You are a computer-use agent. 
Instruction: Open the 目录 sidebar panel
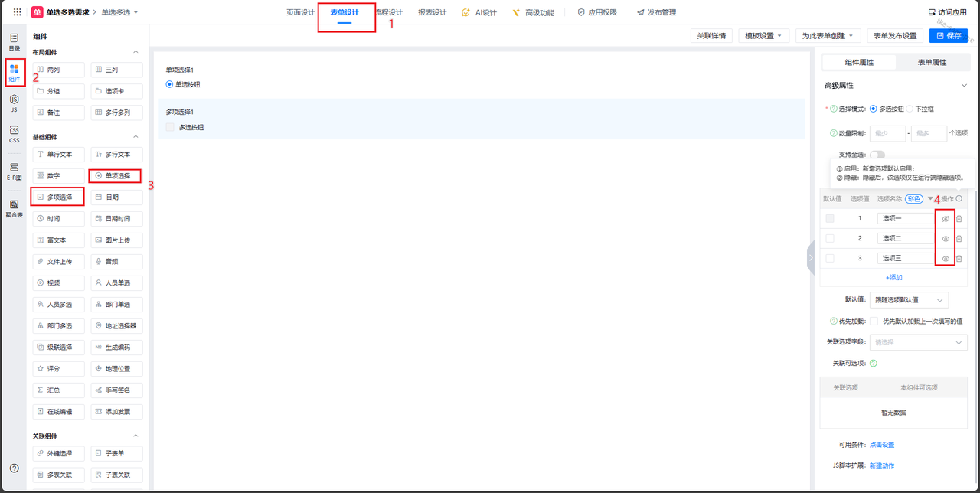pyautogui.click(x=14, y=41)
